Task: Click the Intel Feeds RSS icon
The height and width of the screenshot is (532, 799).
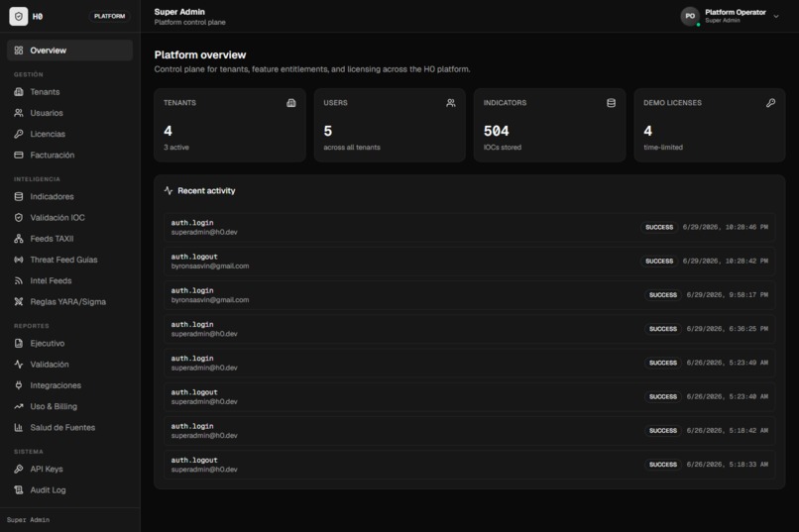Action: pyautogui.click(x=19, y=280)
